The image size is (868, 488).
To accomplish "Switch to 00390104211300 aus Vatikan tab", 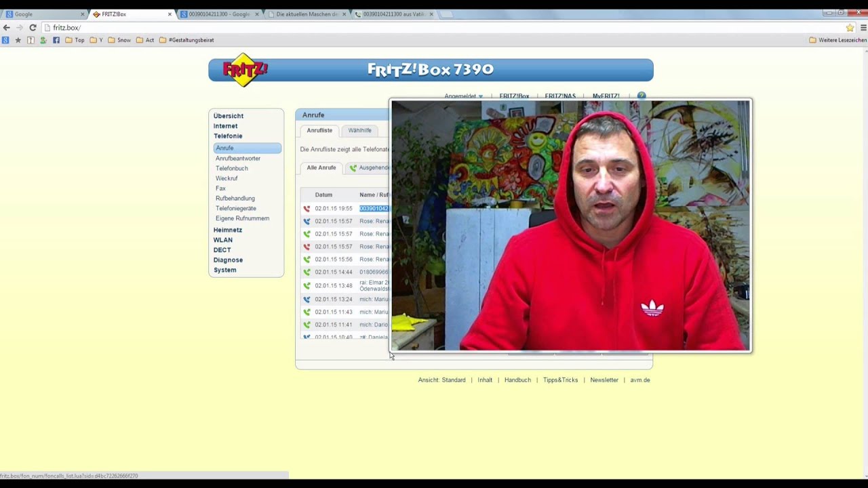I will coord(393,14).
